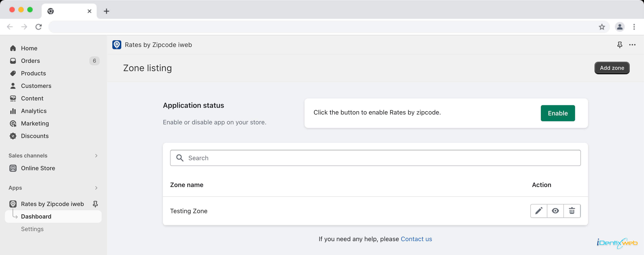The width and height of the screenshot is (644, 255).
Task: Click the Rates by Zipcode app logo in header
Action: click(x=117, y=45)
